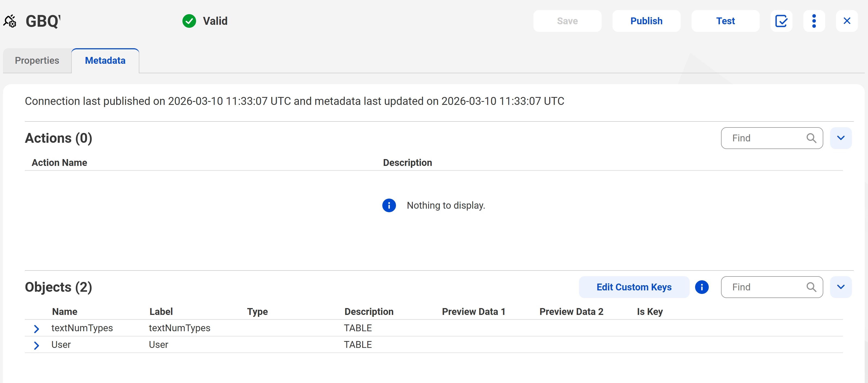Open the three-dot more options menu

click(x=814, y=21)
